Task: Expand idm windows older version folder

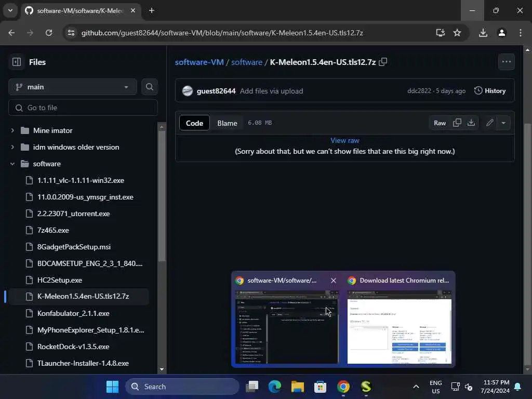Action: [12, 147]
